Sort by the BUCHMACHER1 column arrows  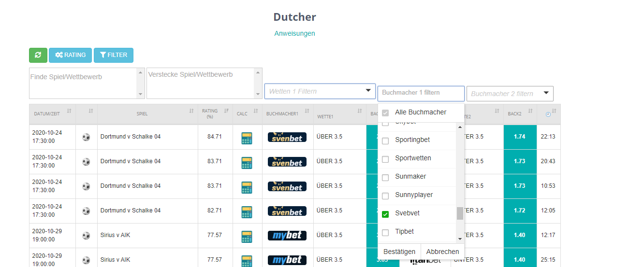[307, 111]
